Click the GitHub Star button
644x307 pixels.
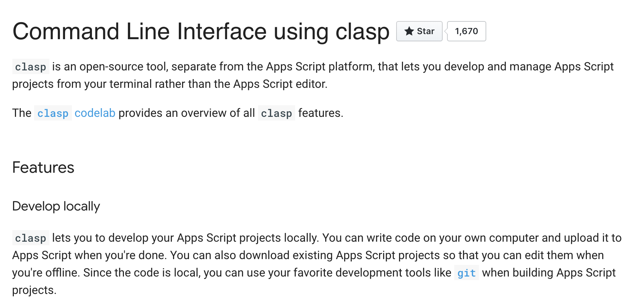coord(419,31)
